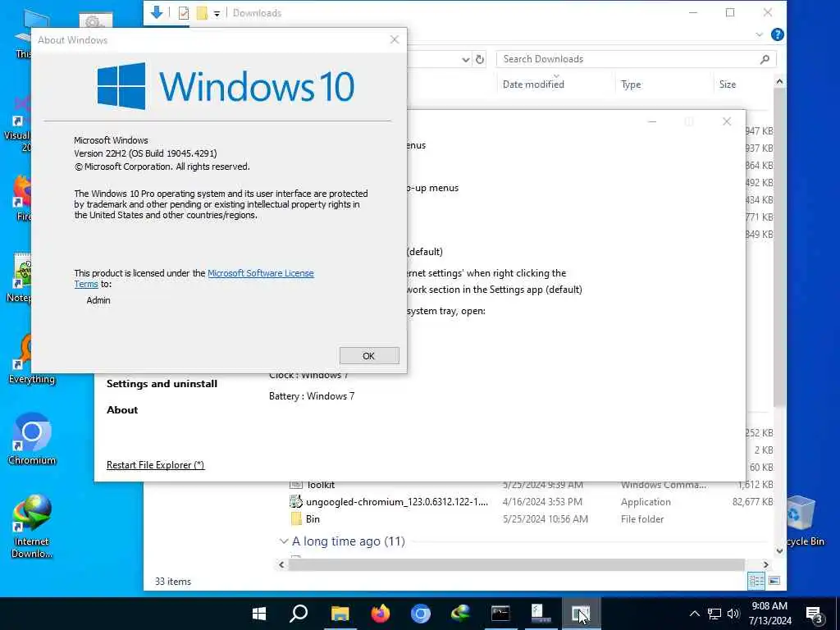Select the Bin folder row
The image size is (840, 630).
coord(531,519)
